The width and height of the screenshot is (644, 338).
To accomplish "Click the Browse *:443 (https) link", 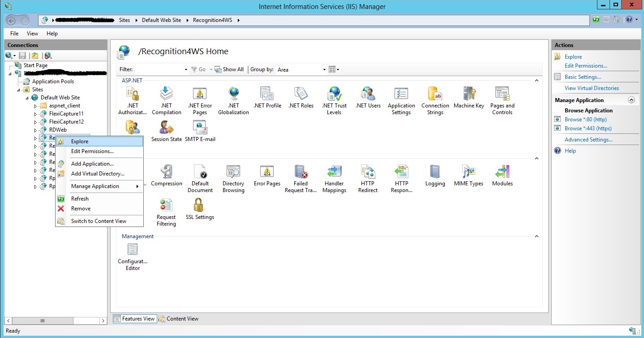I will [588, 128].
